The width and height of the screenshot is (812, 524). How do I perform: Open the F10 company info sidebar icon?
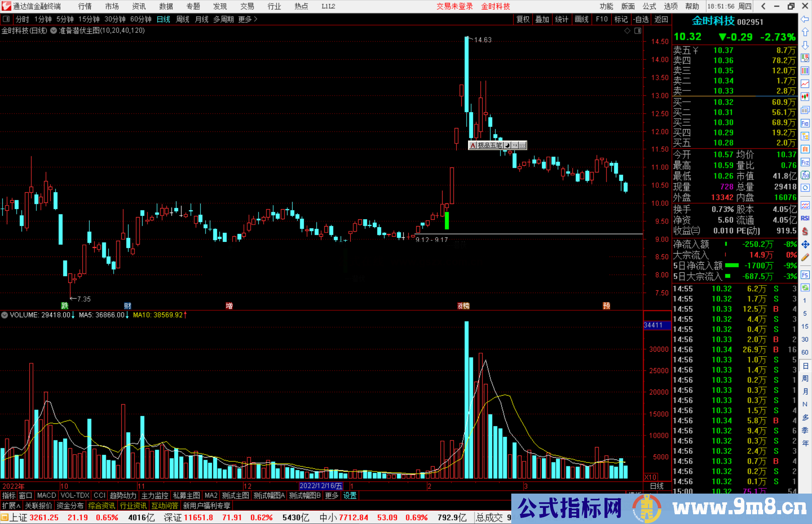coord(805,123)
